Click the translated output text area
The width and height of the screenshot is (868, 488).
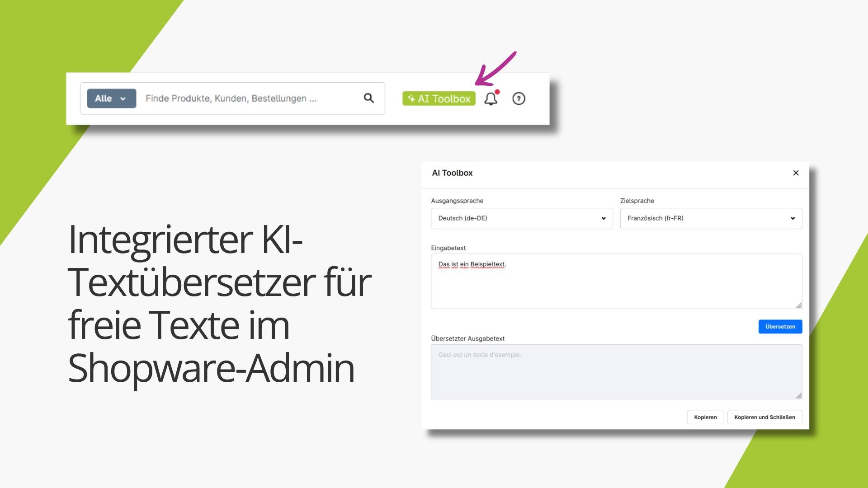tap(616, 372)
